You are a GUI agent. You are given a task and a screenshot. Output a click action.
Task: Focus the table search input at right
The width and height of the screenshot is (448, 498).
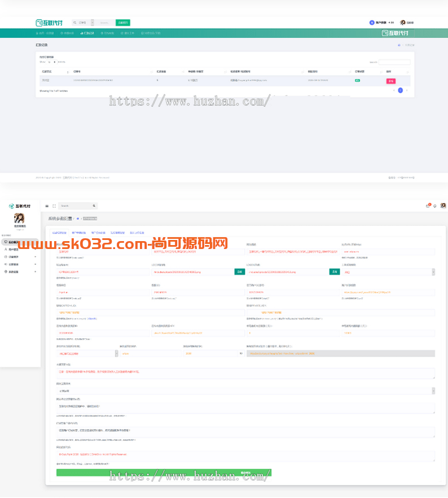394,62
